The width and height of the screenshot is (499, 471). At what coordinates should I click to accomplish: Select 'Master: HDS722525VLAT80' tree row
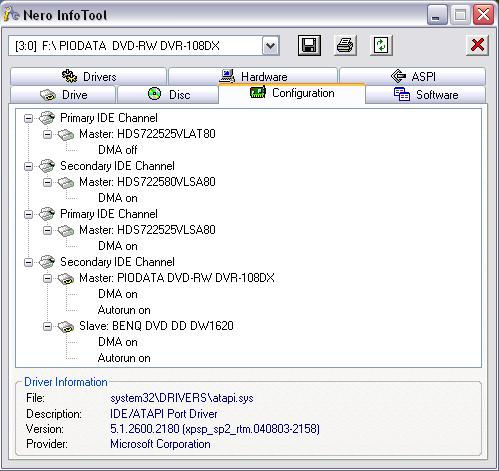pyautogui.click(x=147, y=134)
